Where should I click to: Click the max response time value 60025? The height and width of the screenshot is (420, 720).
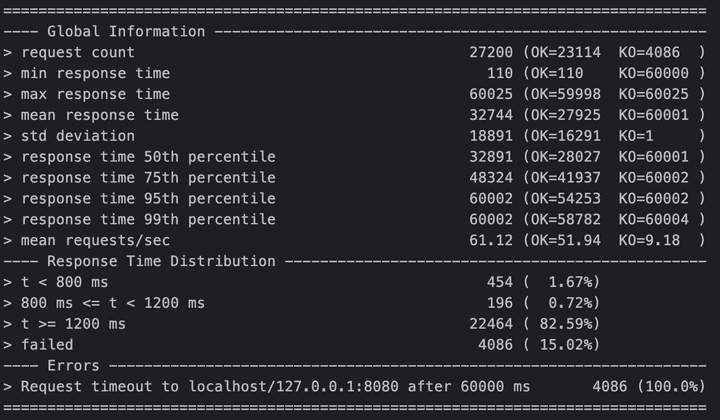[x=491, y=94]
